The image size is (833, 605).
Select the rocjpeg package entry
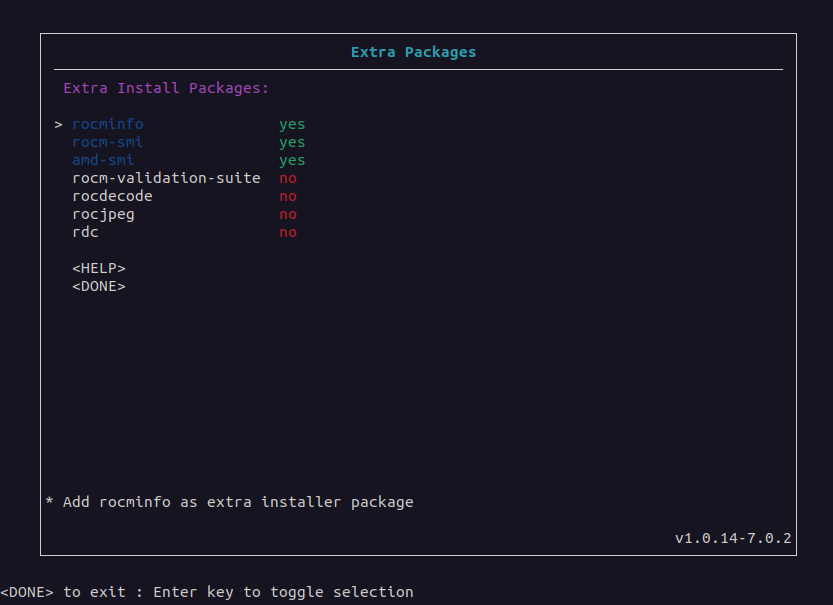[x=103, y=215]
